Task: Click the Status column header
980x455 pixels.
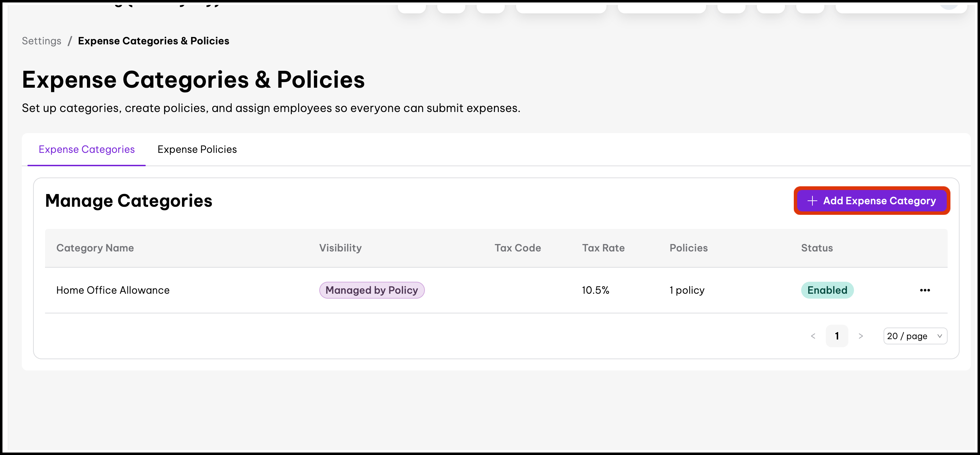Action: coord(817,248)
